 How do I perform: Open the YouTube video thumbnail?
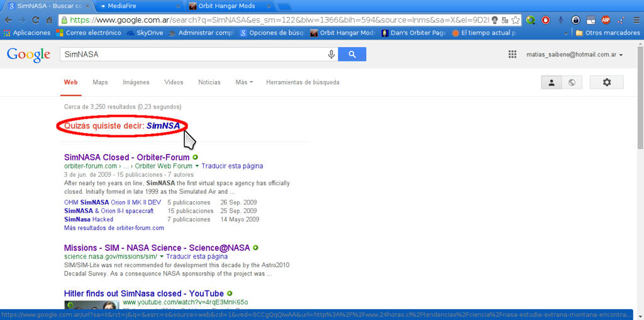pos(91,304)
